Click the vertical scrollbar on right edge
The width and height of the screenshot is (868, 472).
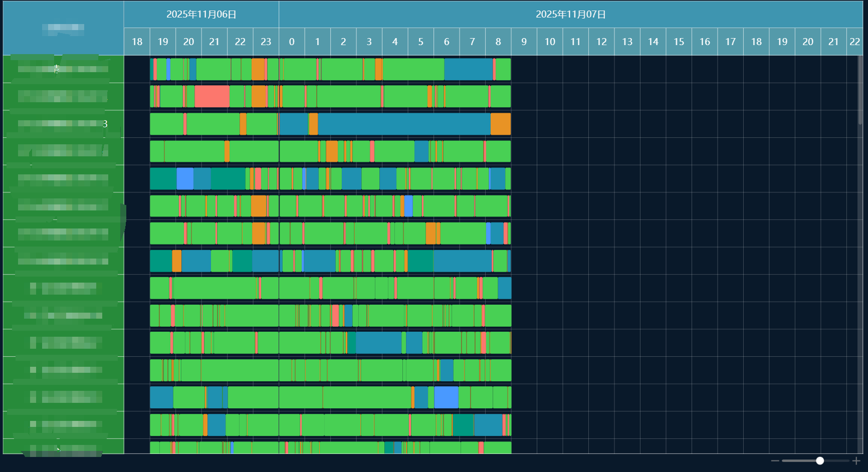(860, 90)
